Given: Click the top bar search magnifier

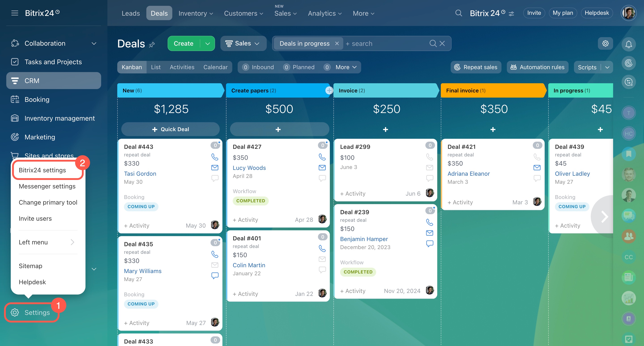Looking at the screenshot, I should [x=458, y=13].
